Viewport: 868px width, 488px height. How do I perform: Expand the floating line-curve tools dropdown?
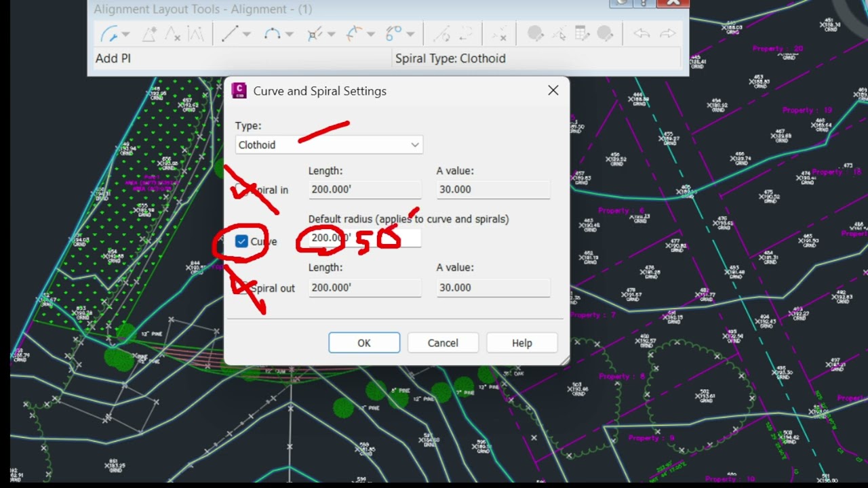(332, 34)
